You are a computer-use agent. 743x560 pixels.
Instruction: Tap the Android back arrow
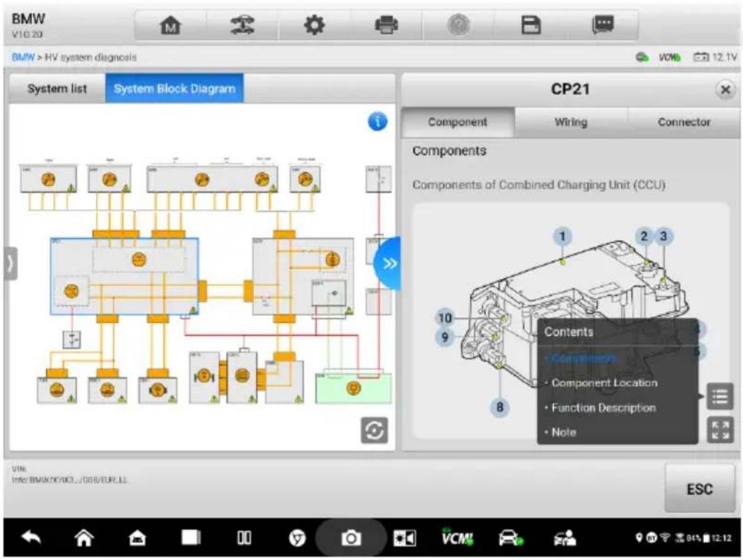31,537
